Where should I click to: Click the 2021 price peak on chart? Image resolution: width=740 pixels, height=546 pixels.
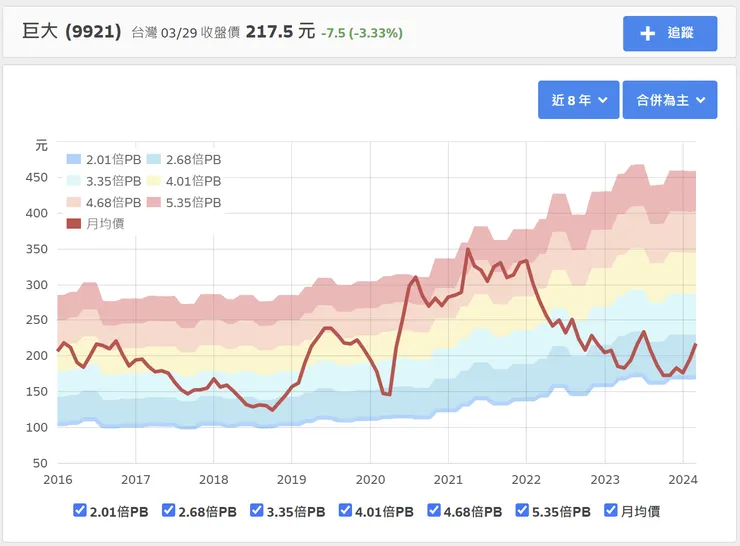coord(468,250)
